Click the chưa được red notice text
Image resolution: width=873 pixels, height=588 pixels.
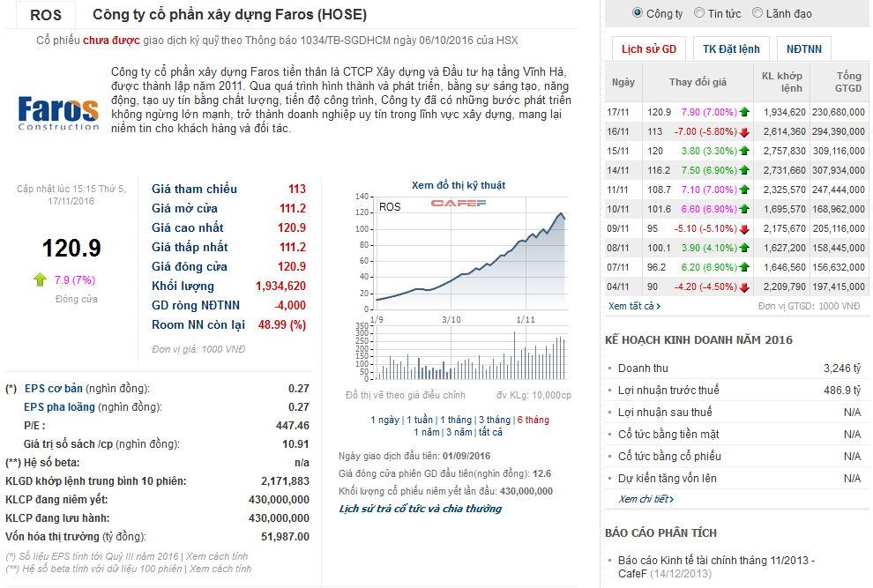(x=111, y=41)
